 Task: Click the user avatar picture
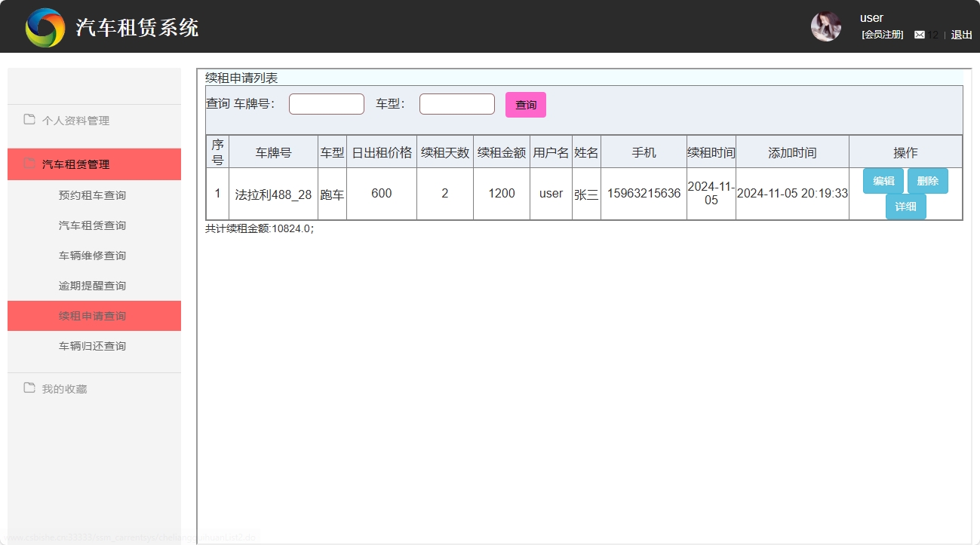pos(825,26)
